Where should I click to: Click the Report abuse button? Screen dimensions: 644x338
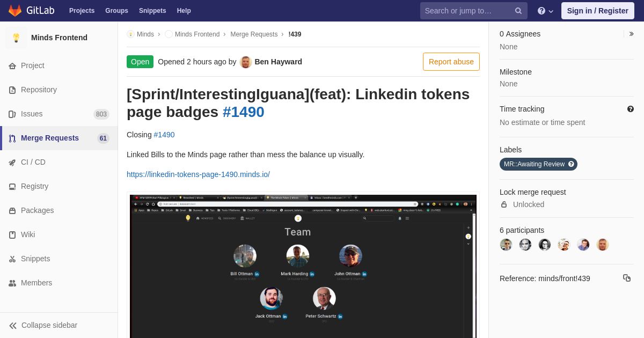click(451, 62)
